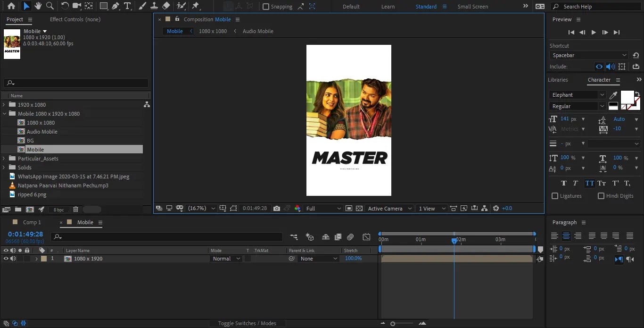The height and width of the screenshot is (328, 644).
Task: Switch to the Learn workspace
Action: (x=388, y=7)
